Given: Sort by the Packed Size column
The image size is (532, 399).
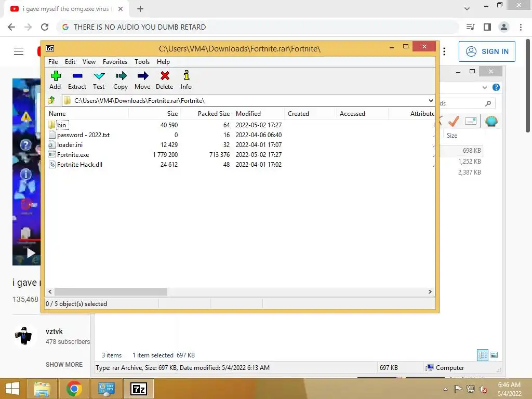Looking at the screenshot, I should point(207,114).
